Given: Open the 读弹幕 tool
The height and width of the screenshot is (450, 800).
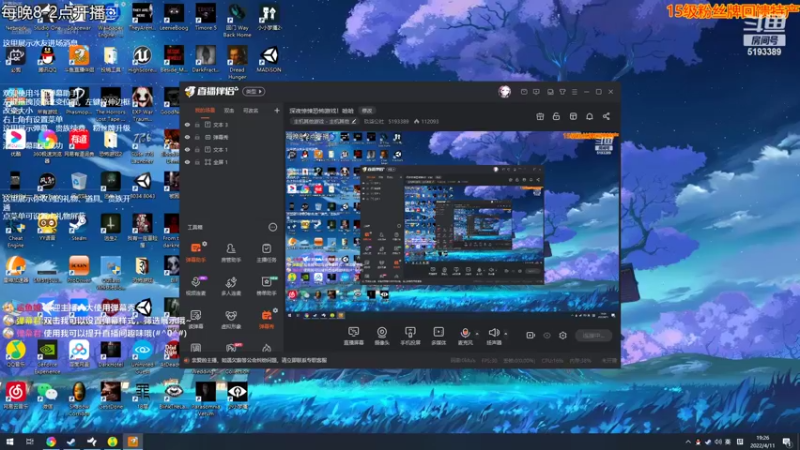Looking at the screenshot, I should pos(196,319).
